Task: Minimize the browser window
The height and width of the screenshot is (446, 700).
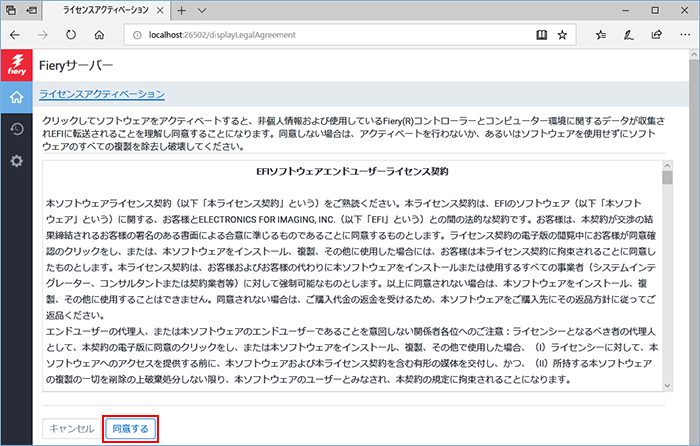Action: tap(626, 10)
